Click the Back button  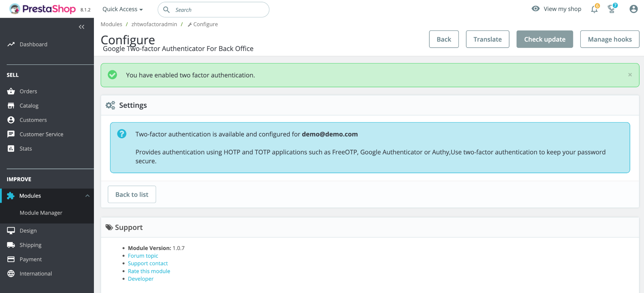pyautogui.click(x=444, y=39)
